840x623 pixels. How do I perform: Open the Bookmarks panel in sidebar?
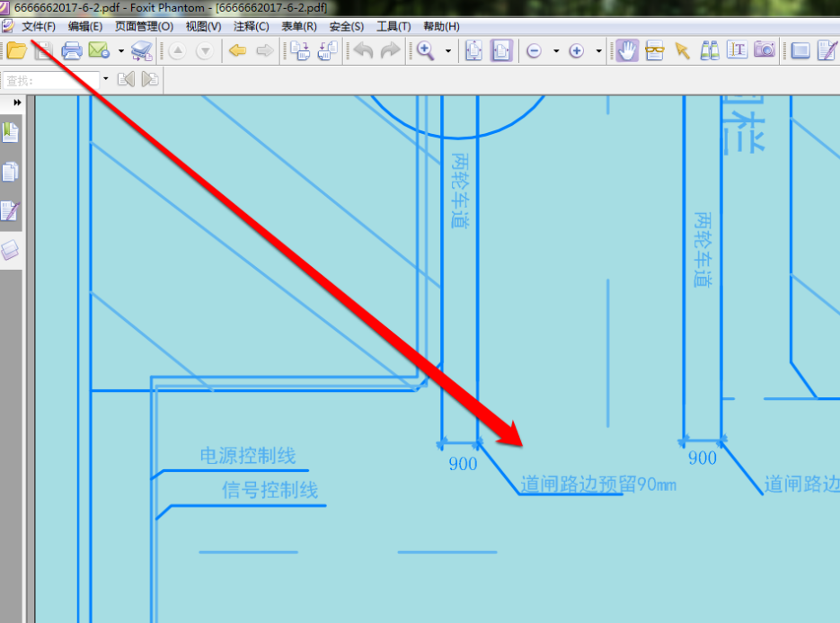pyautogui.click(x=10, y=133)
